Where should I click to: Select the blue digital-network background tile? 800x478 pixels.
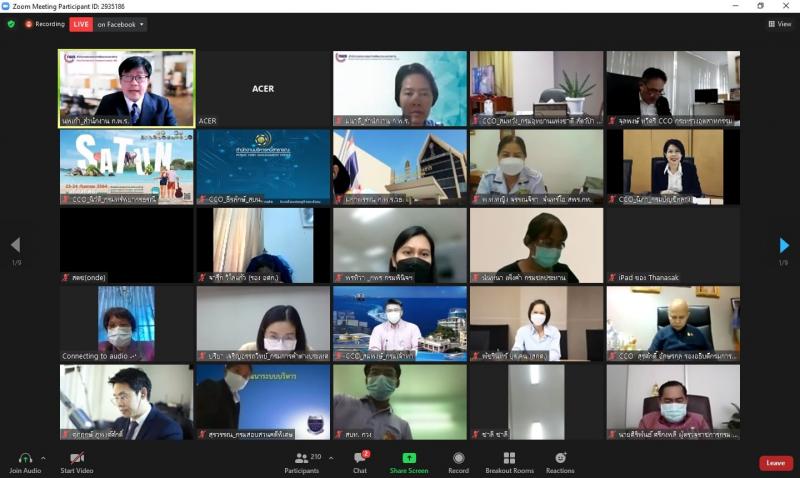[x=263, y=167]
